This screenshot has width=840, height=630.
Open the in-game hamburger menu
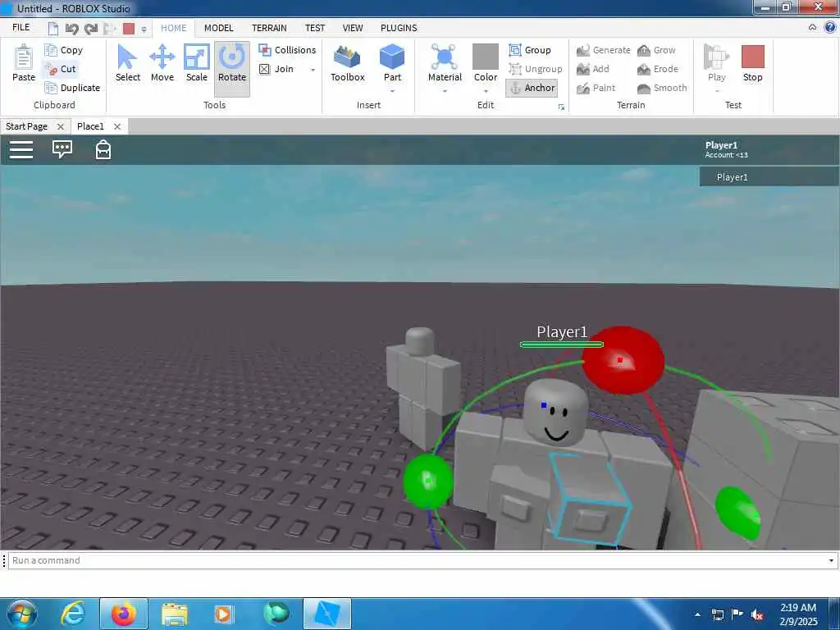pyautogui.click(x=21, y=149)
